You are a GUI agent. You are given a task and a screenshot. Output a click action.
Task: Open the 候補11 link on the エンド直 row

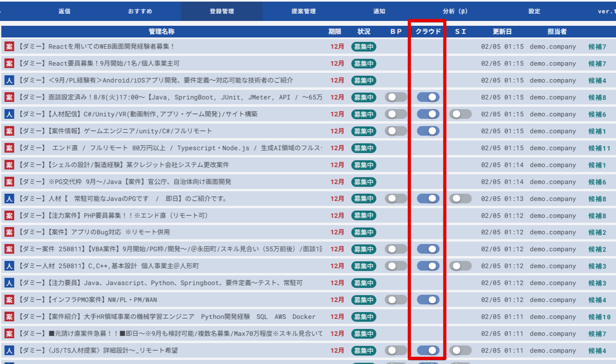coord(599,148)
